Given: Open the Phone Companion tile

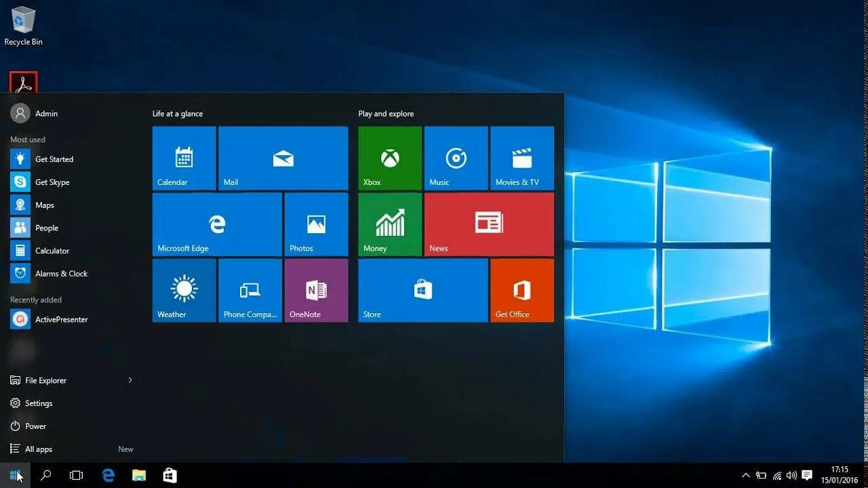Looking at the screenshot, I should click(250, 290).
